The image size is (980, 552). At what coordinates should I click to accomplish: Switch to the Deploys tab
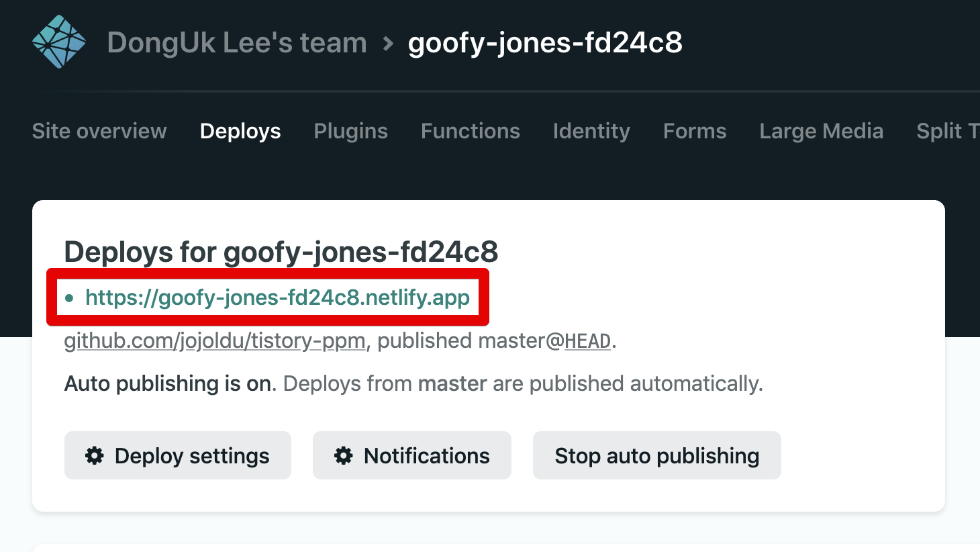[240, 131]
